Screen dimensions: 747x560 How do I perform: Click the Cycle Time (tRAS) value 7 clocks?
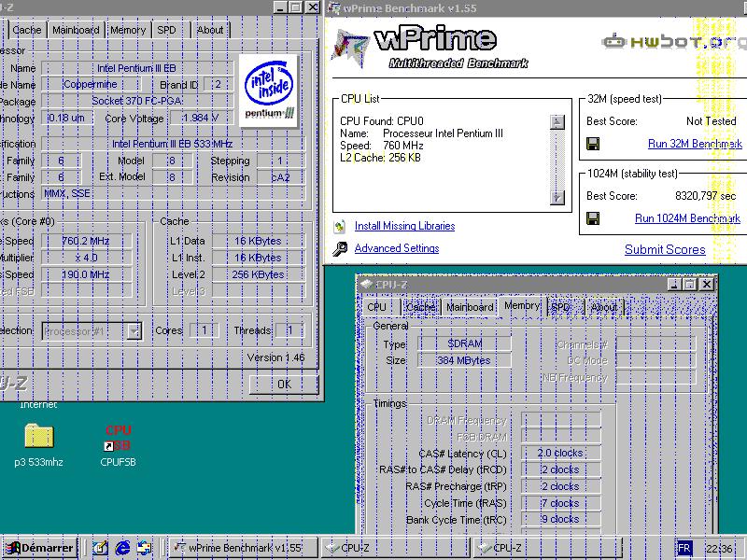(560, 503)
